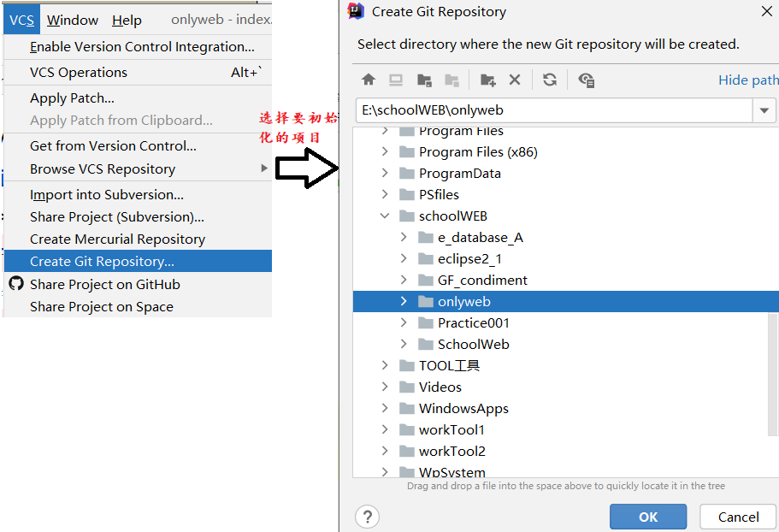The image size is (779, 532).
Task: Choose Get from Version Control
Action: 138,146
